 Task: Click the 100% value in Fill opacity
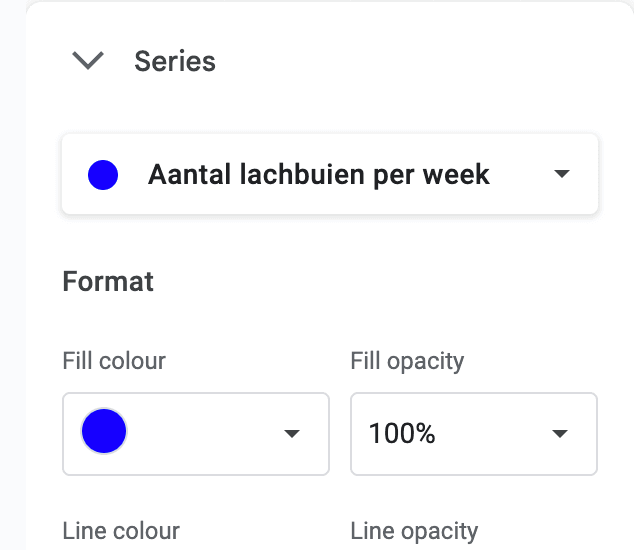(x=402, y=434)
